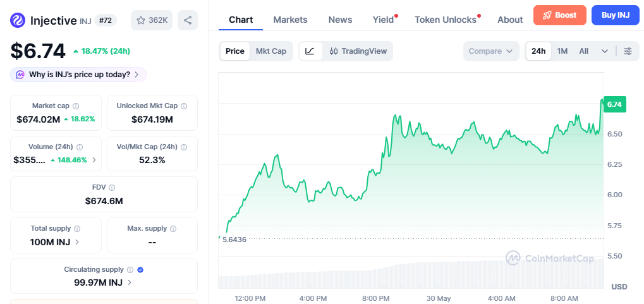
Task: Expand Volume (24h) details arrow
Action: pos(94,160)
